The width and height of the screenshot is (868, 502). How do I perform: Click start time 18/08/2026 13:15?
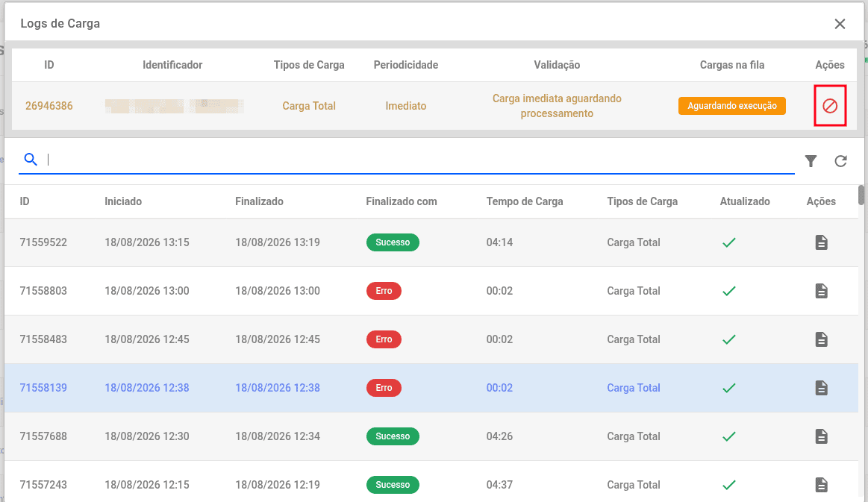[x=147, y=242]
